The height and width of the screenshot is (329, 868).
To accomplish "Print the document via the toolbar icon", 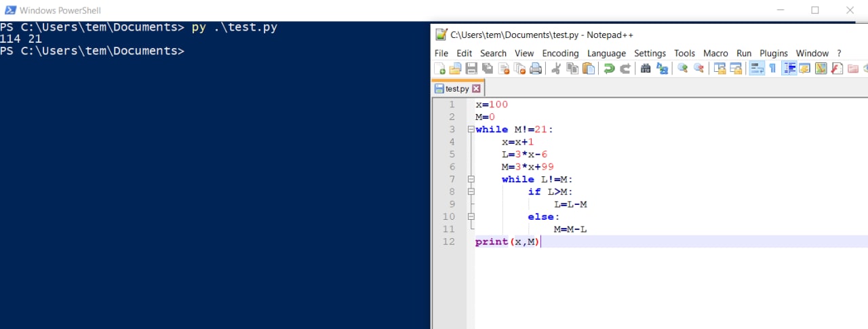I will [535, 68].
